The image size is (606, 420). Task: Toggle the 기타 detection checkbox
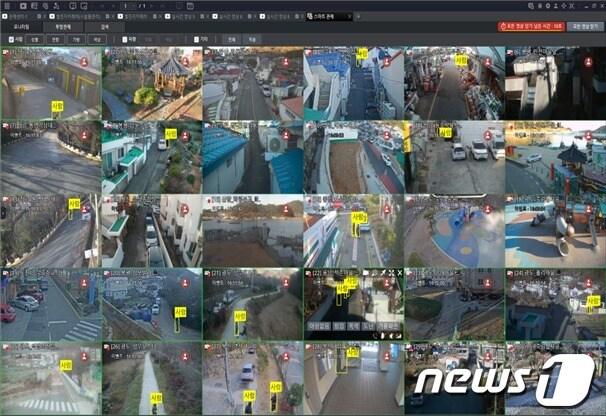tap(196, 39)
